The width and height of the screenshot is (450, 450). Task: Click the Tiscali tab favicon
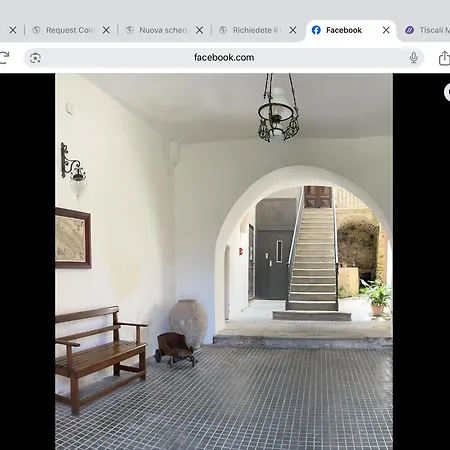tap(410, 30)
